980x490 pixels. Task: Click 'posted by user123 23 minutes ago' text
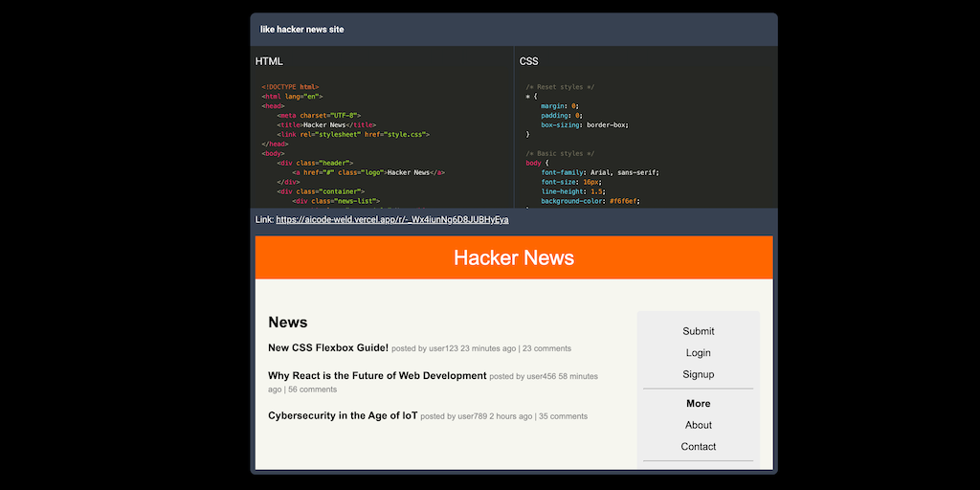(x=454, y=348)
